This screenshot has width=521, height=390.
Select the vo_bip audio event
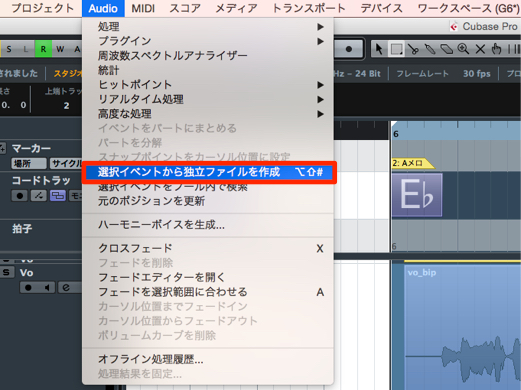(x=463, y=326)
